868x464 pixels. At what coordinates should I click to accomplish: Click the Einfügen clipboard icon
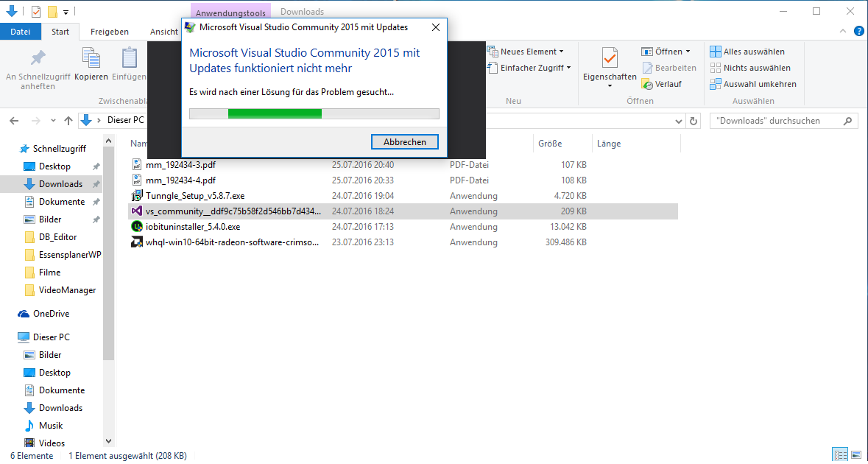[x=129, y=58]
